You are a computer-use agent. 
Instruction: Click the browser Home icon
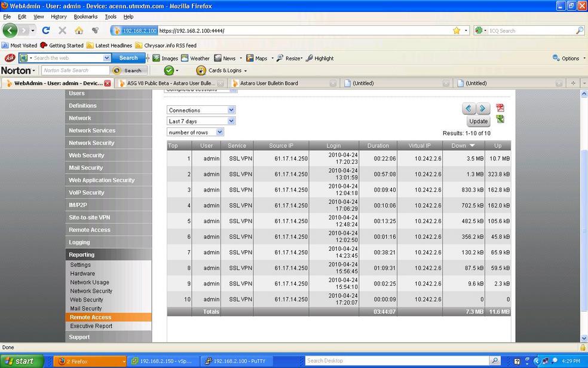point(79,31)
